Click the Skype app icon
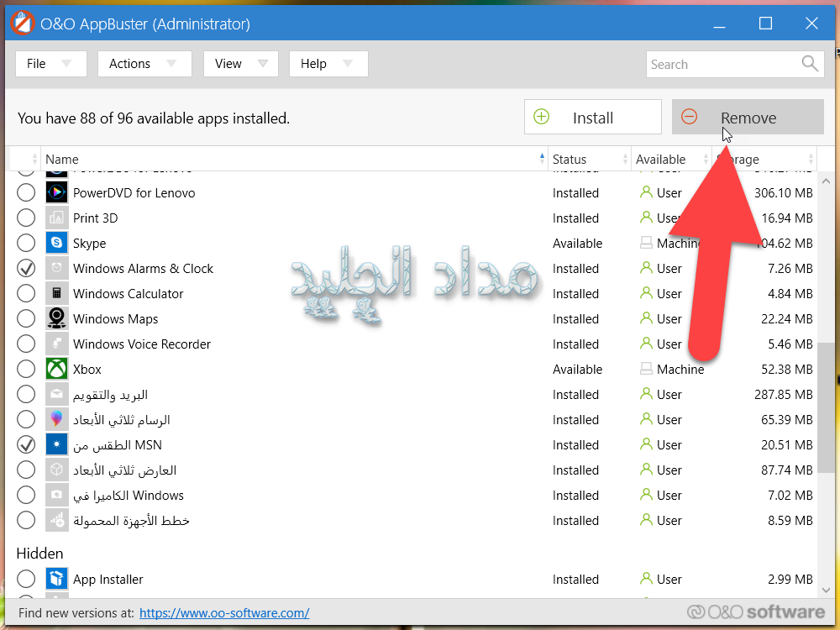Screen dimensions: 840x630 click(56, 243)
